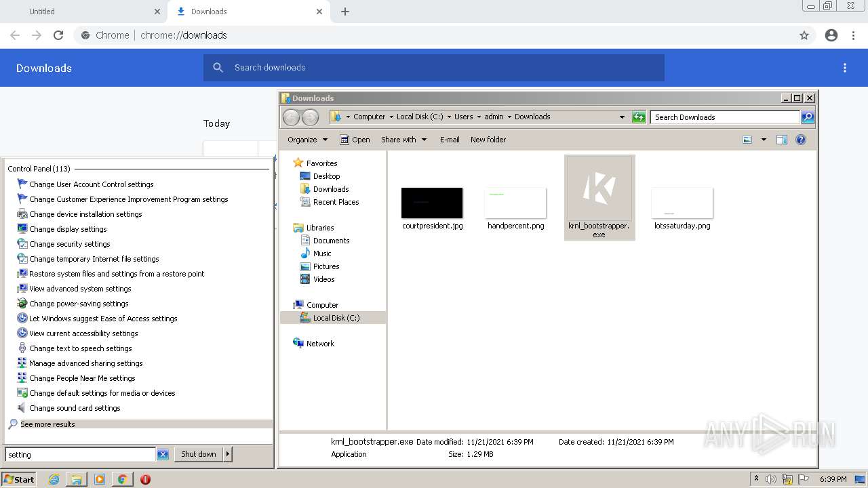Select Users in the address path
This screenshot has height=488, width=868.
click(x=463, y=117)
